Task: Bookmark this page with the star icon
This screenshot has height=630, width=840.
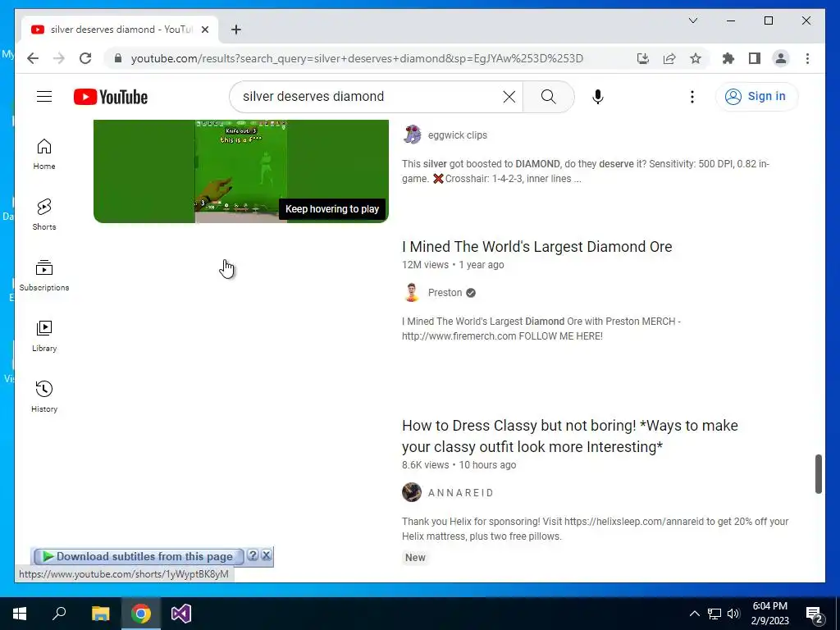Action: coord(696,58)
